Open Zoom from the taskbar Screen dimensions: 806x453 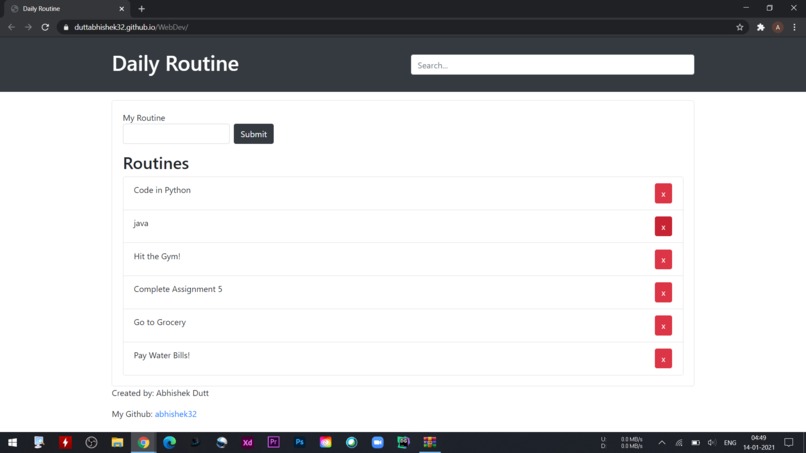(377, 442)
